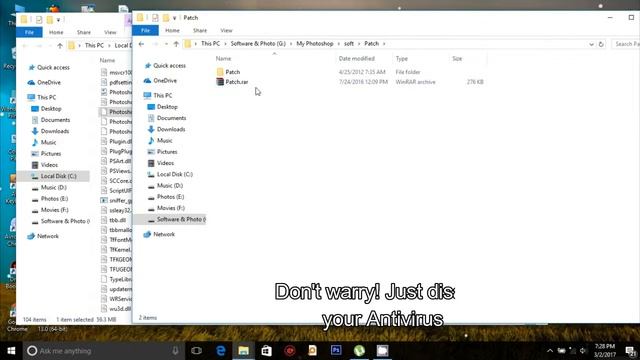The image size is (640, 360).
Task: Click the Software & Photo (G:) breadcrumb
Action: click(258, 44)
